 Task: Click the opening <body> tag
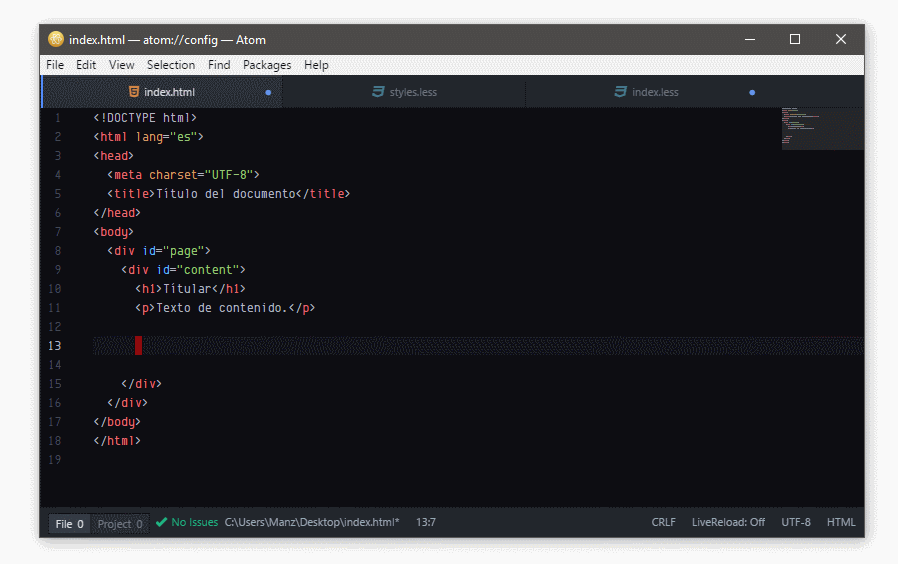click(113, 232)
